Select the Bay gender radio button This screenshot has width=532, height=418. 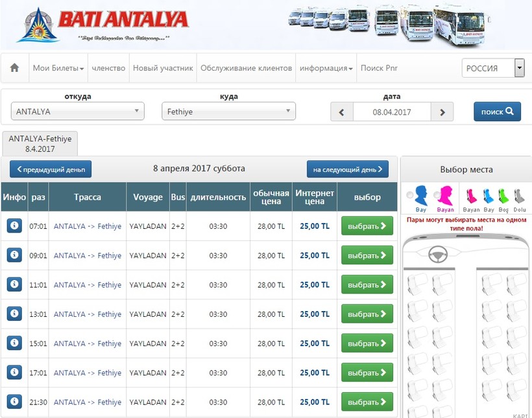[x=409, y=195]
